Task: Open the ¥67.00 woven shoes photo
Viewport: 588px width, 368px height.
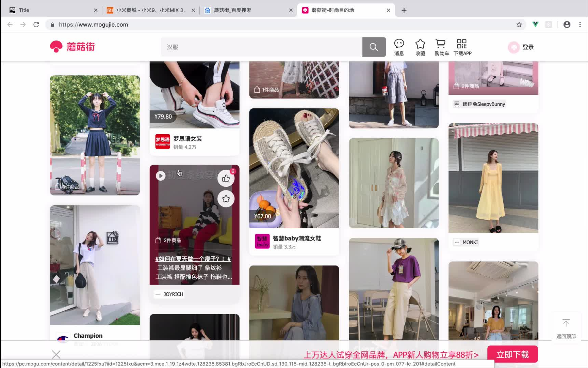Action: (294, 168)
